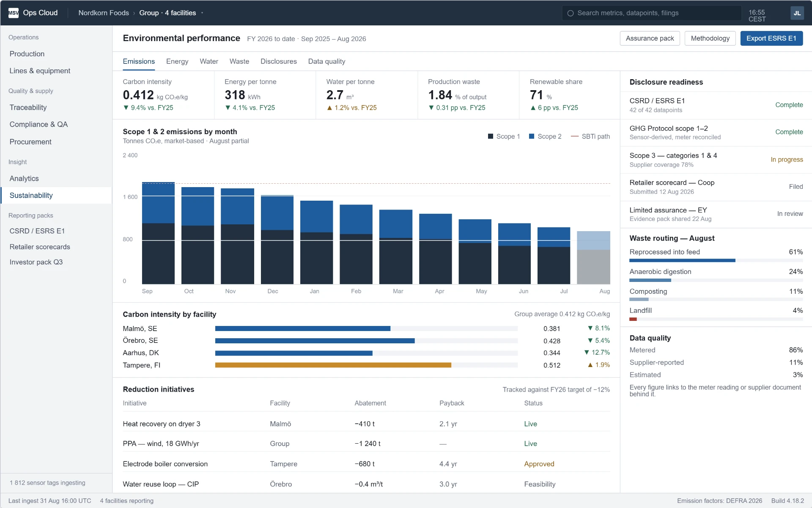
Task: Switch to the Emissions tab
Action: [139, 61]
